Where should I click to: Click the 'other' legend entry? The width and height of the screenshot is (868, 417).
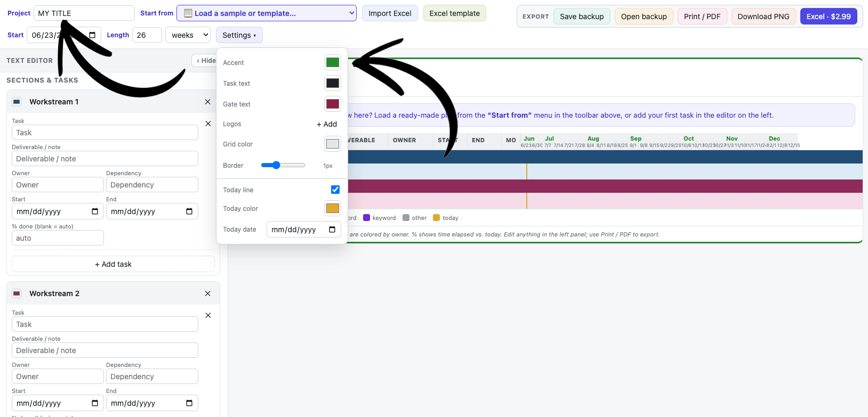click(x=415, y=218)
